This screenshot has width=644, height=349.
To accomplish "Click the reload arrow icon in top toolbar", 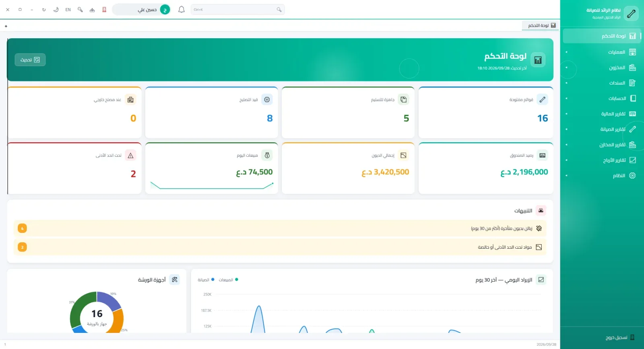I will (44, 9).
